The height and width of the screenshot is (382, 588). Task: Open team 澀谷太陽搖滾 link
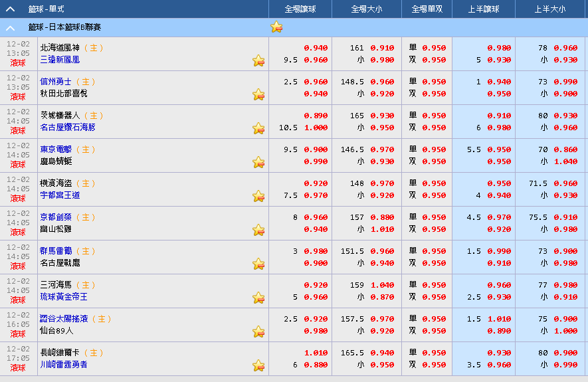[64, 319]
